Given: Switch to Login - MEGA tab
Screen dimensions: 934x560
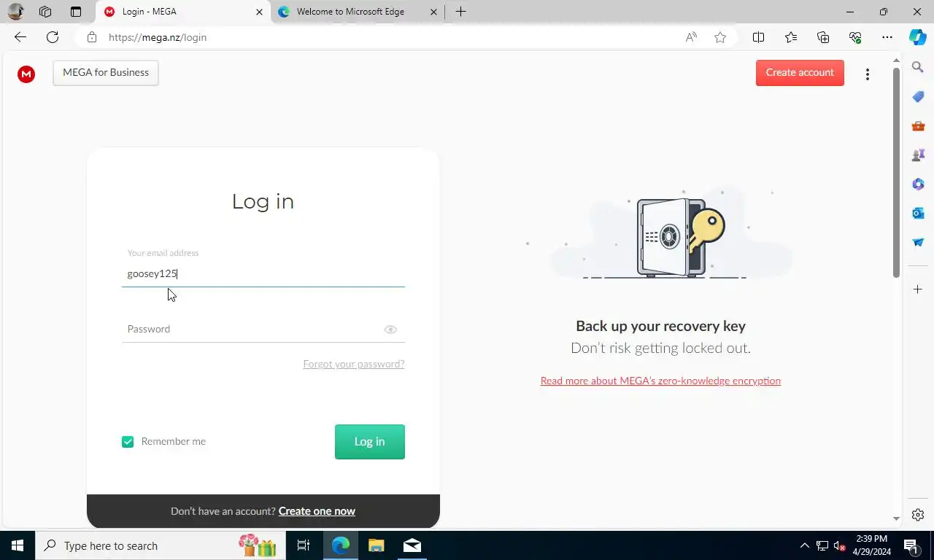Looking at the screenshot, I should pos(182,12).
